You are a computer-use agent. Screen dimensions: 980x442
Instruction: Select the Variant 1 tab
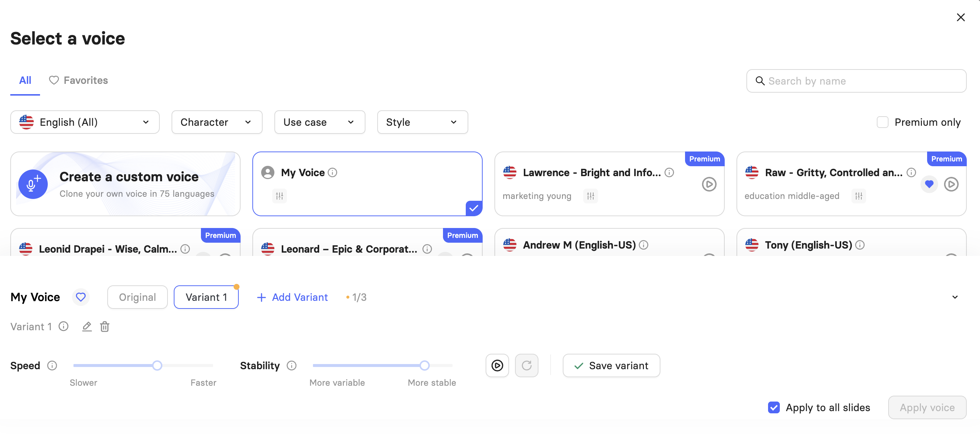click(206, 297)
